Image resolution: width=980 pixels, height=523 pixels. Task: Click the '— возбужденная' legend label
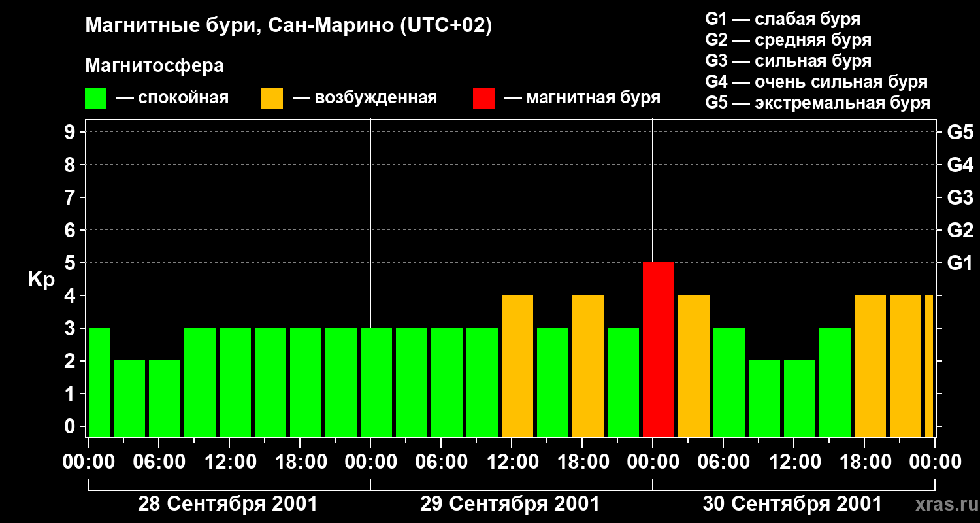coord(365,99)
